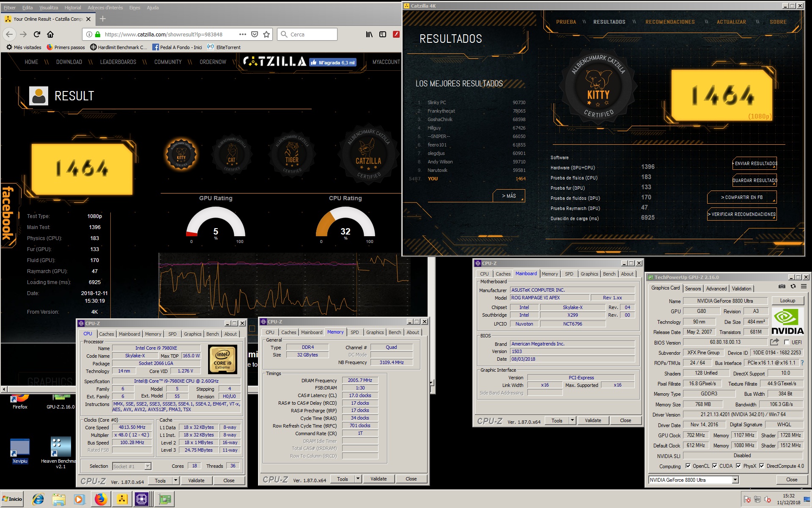
Task: Open the Firefox home page icon
Action: pos(50,34)
